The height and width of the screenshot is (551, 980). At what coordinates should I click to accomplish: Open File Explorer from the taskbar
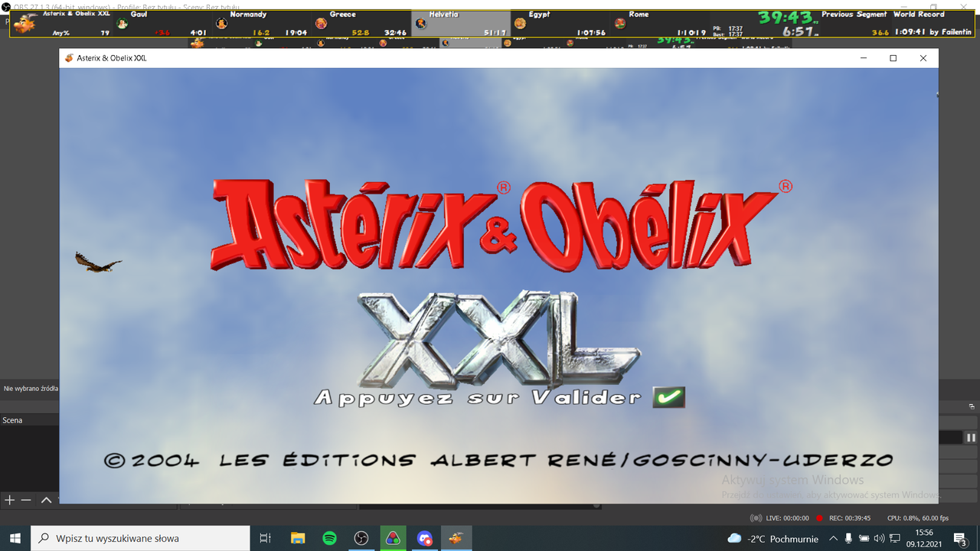(298, 538)
